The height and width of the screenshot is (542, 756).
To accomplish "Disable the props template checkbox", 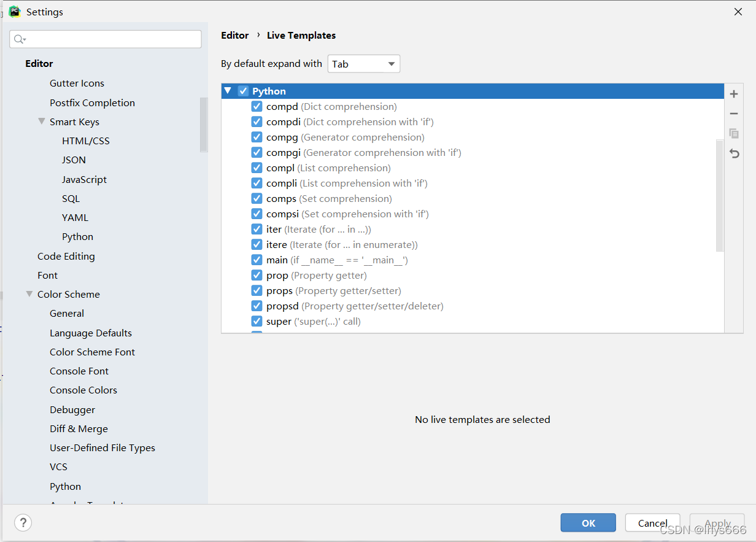I will tap(257, 290).
